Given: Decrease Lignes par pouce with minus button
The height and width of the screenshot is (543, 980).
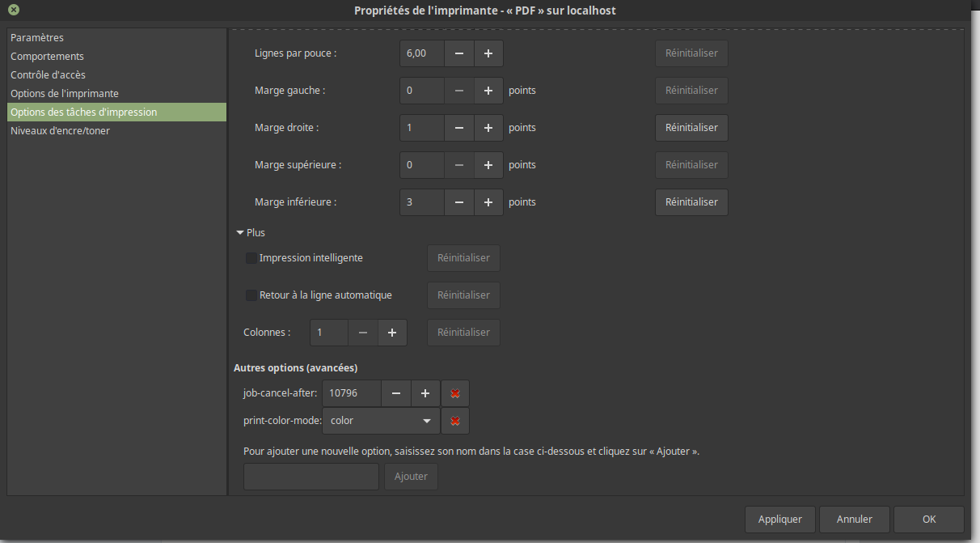Looking at the screenshot, I should [x=459, y=53].
